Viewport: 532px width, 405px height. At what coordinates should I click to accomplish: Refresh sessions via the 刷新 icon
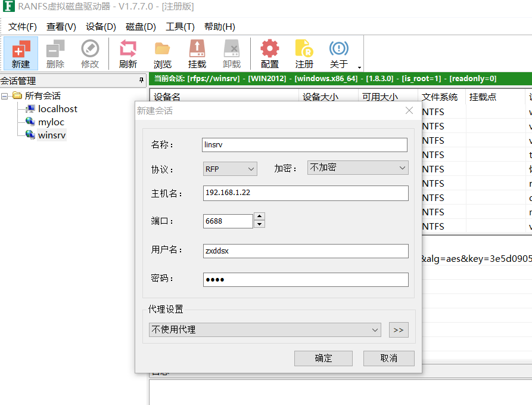click(x=127, y=53)
